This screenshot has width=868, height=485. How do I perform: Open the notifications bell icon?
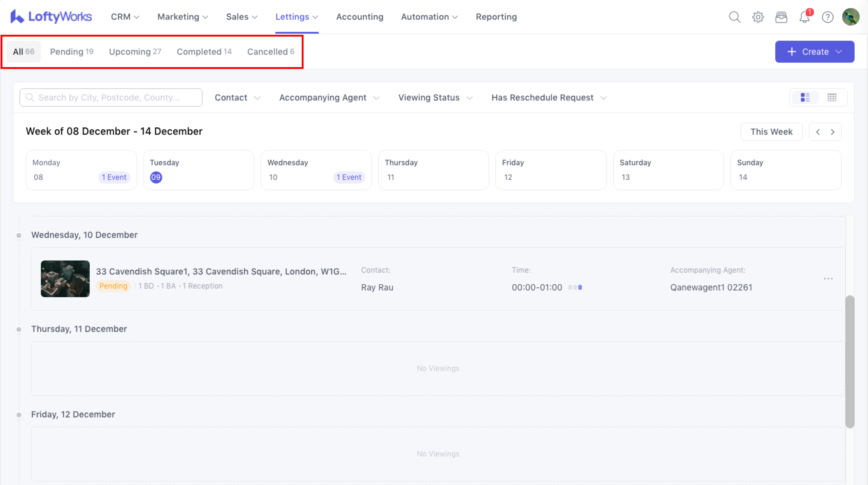tap(804, 17)
